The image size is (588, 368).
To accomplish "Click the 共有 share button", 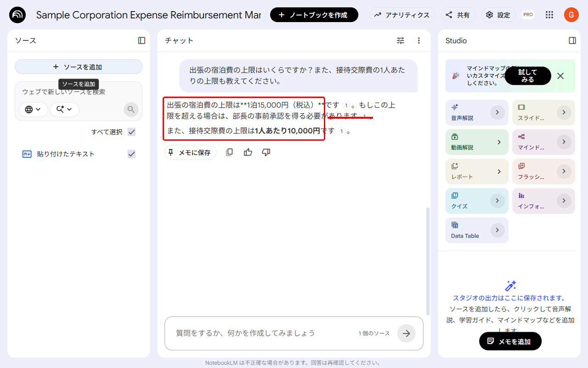I will [x=458, y=15].
